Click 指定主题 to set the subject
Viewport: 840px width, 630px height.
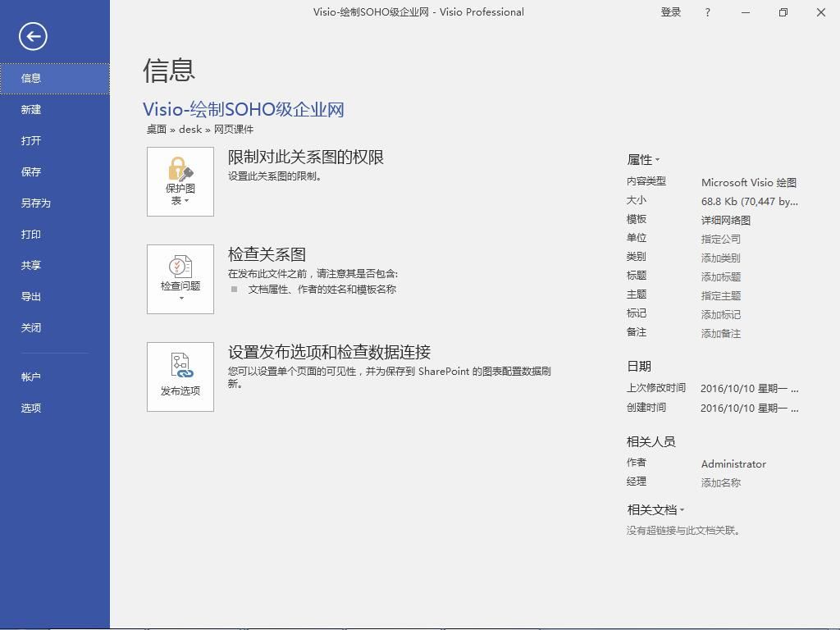pyautogui.click(x=720, y=295)
